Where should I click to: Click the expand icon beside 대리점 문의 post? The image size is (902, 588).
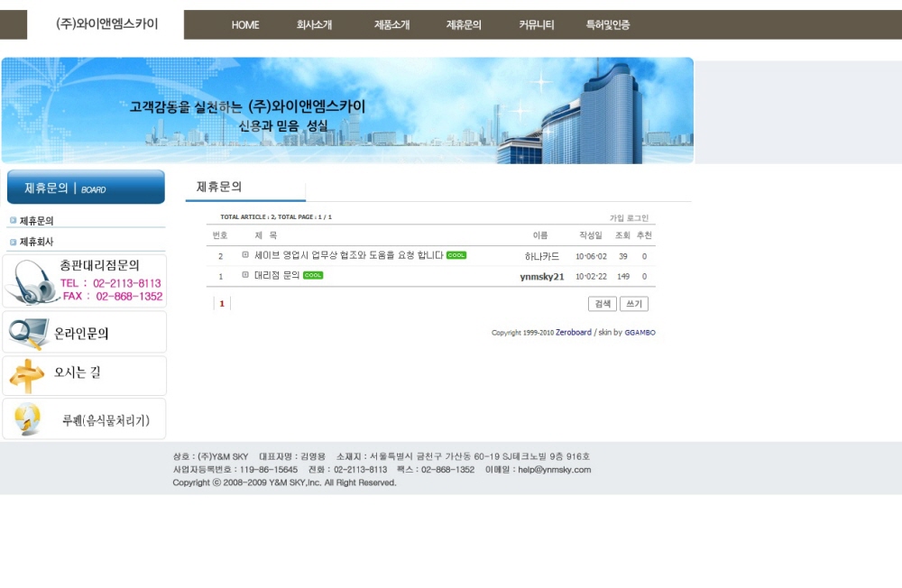245,275
